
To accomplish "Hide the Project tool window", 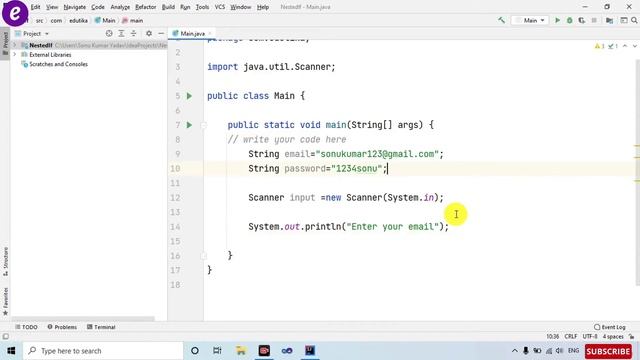I will (x=161, y=33).
